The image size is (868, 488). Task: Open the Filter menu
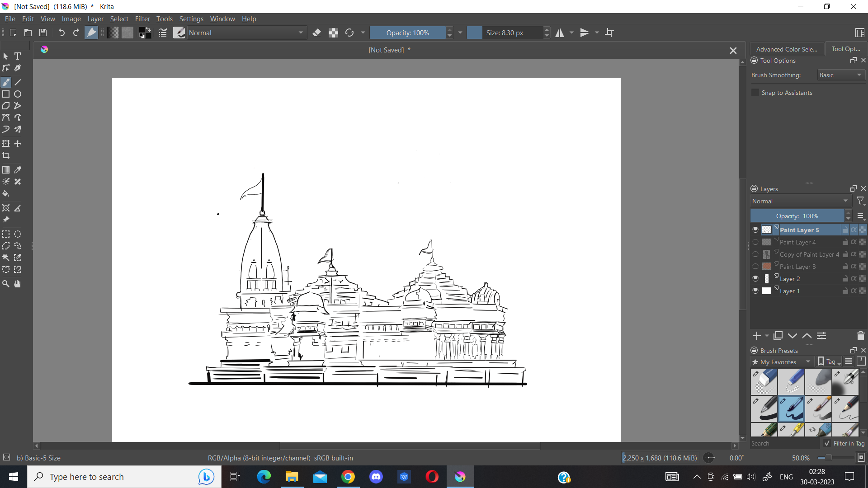pyautogui.click(x=142, y=19)
